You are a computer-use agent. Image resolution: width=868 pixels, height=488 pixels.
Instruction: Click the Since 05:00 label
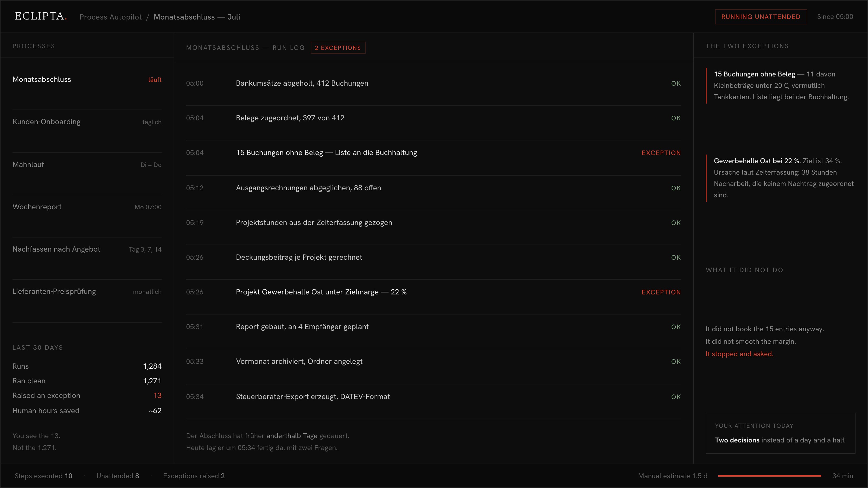point(835,17)
